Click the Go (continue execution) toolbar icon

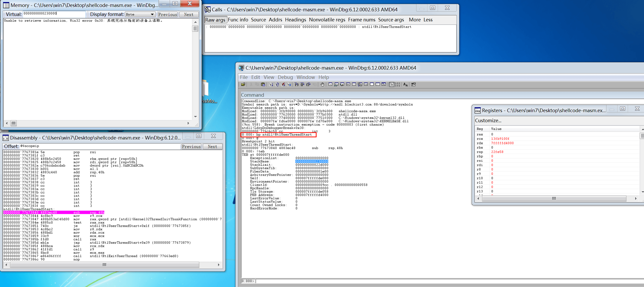click(x=271, y=85)
